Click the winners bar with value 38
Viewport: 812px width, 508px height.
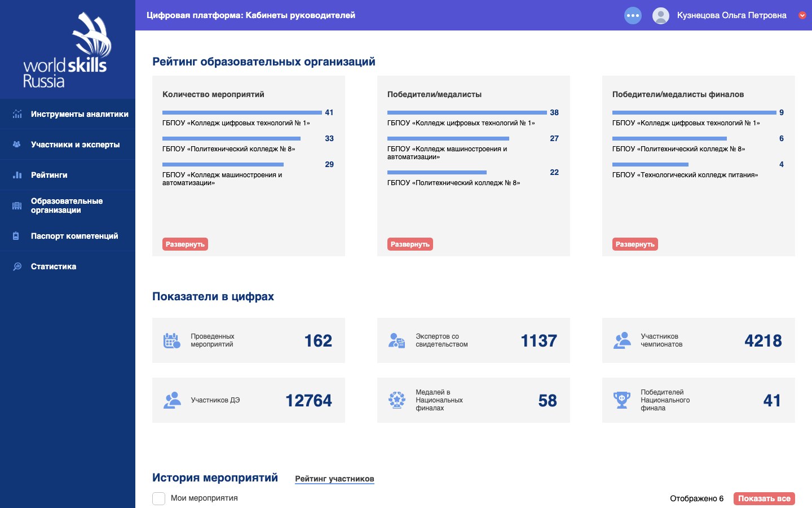[467, 112]
